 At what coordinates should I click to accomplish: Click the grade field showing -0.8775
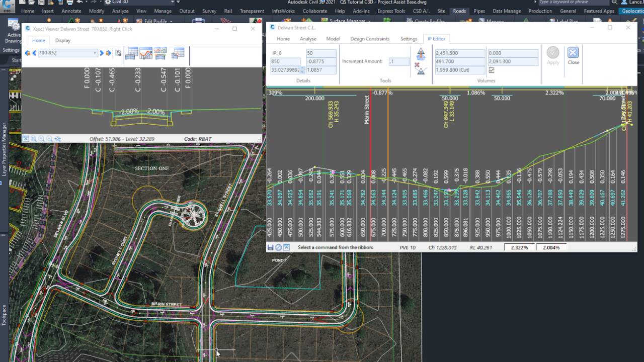pos(321,61)
